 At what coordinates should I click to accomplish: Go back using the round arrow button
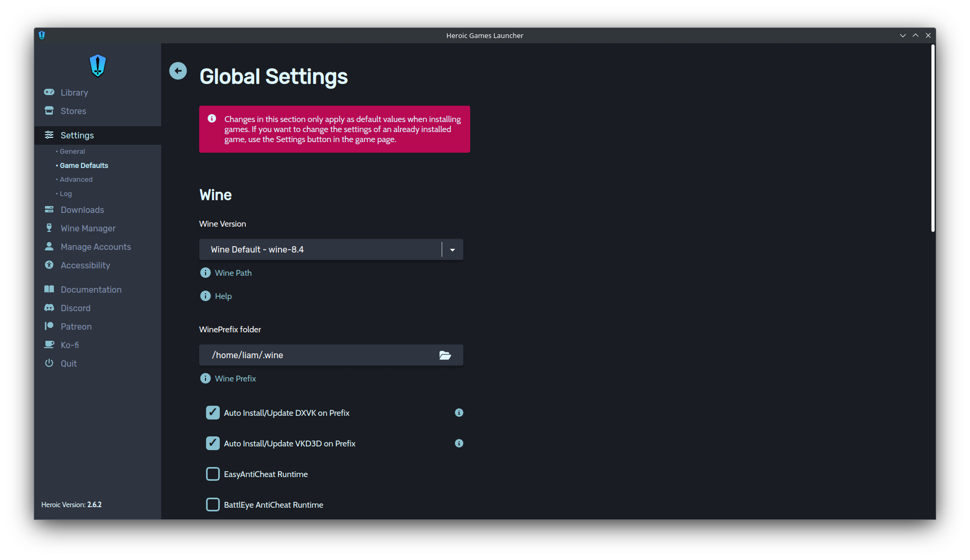pos(178,71)
